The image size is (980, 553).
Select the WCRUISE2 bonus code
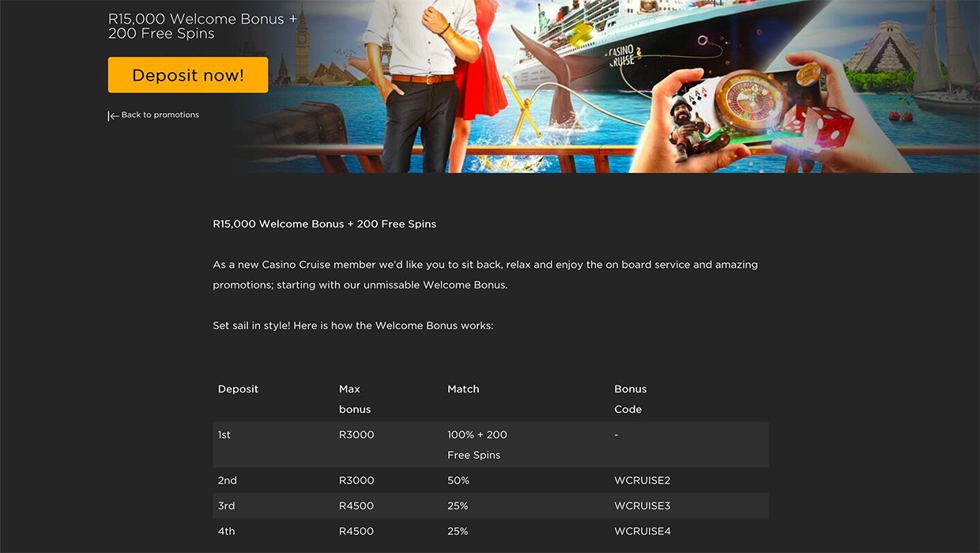click(643, 481)
